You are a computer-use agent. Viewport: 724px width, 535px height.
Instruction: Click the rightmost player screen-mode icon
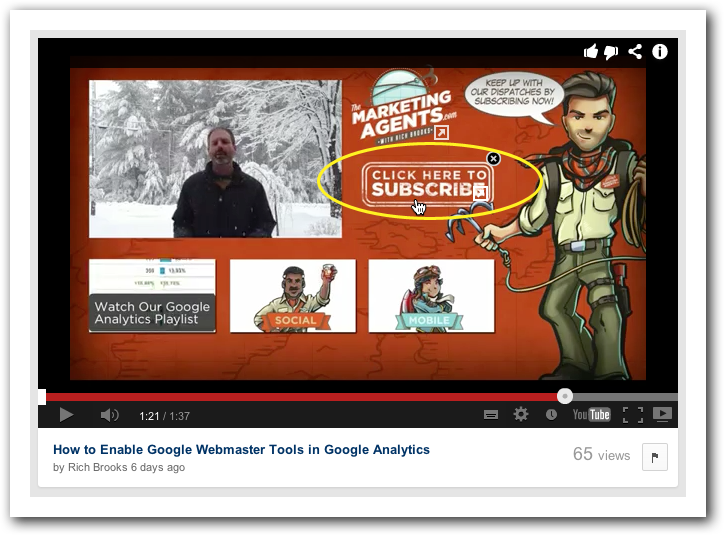(x=662, y=414)
